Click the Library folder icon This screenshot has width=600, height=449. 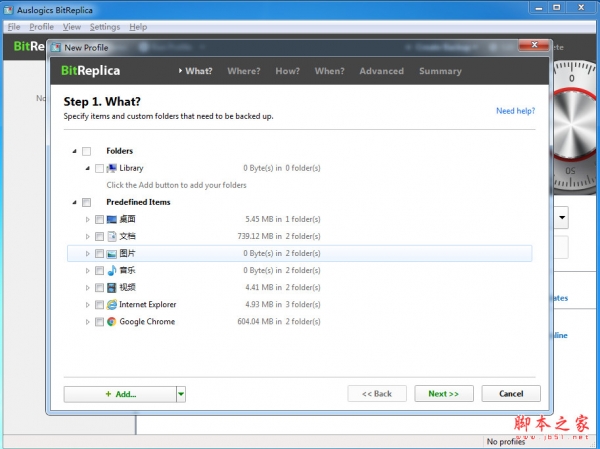112,168
